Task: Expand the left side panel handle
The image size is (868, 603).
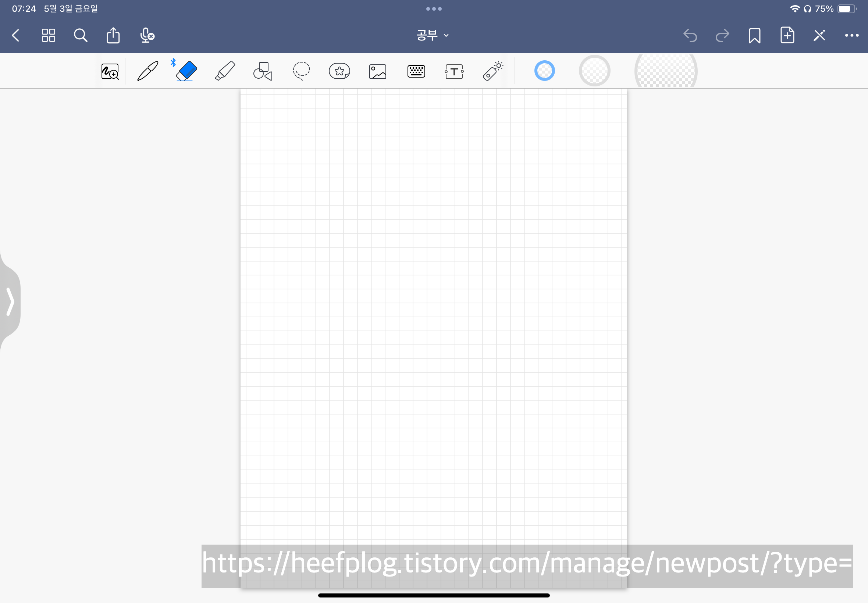Action: pos(10,301)
